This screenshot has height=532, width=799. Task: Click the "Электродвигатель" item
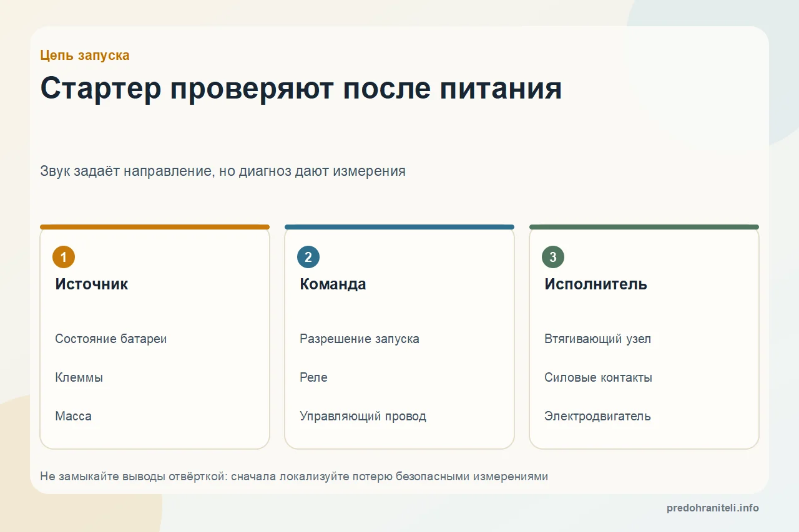(x=597, y=416)
